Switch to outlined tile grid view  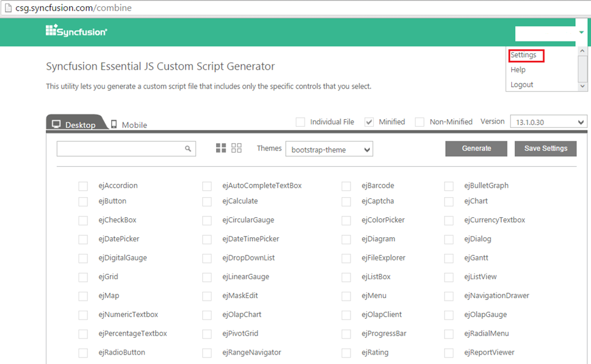point(236,147)
